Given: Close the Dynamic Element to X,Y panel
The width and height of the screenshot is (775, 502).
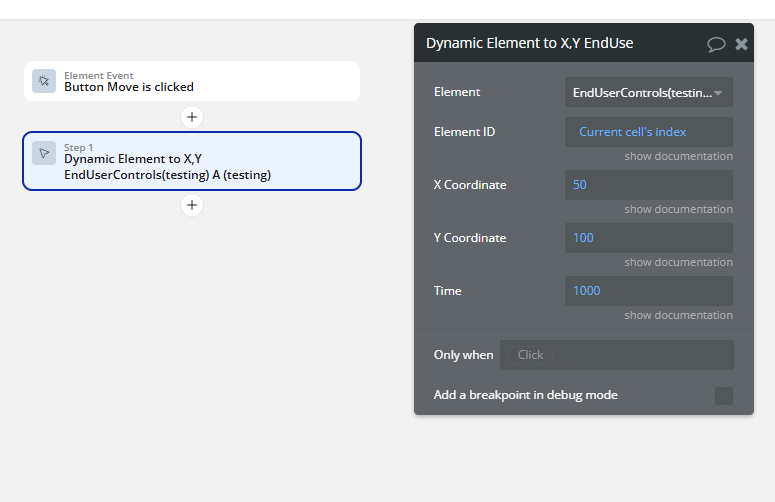Looking at the screenshot, I should pyautogui.click(x=741, y=44).
